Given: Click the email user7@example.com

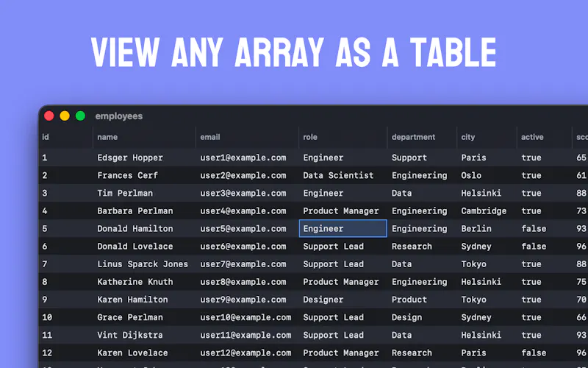Looking at the screenshot, I should click(243, 264).
